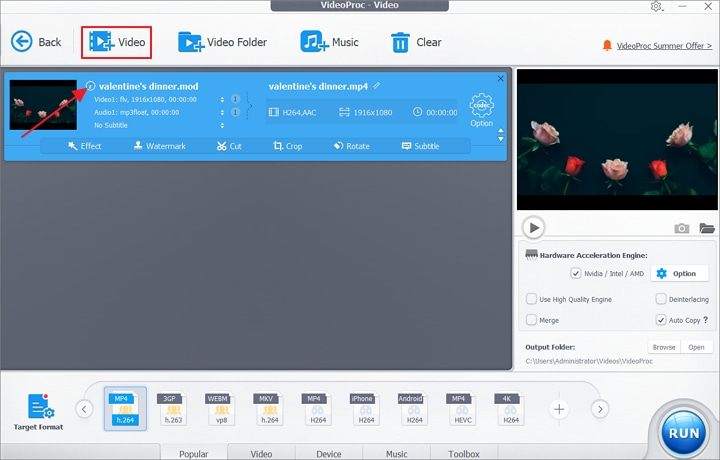Click the output resolution 1916x1080 text

[x=373, y=112]
